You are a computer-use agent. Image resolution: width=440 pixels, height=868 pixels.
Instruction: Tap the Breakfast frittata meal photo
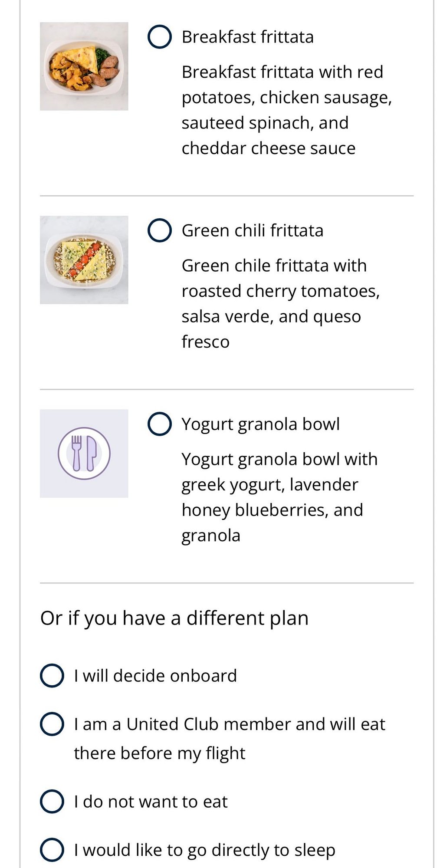(84, 66)
